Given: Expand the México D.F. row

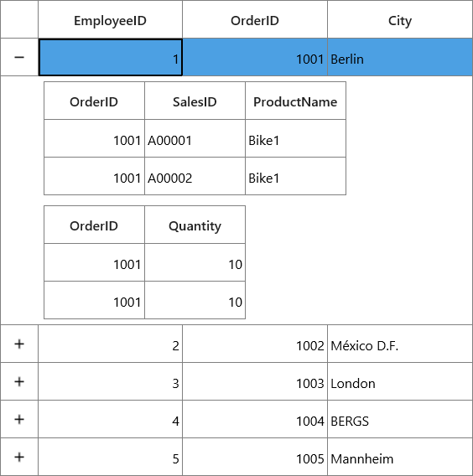Looking at the screenshot, I should click(19, 344).
